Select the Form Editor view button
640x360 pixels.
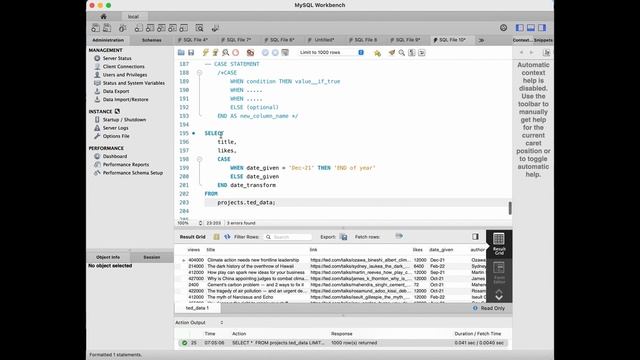499,273
